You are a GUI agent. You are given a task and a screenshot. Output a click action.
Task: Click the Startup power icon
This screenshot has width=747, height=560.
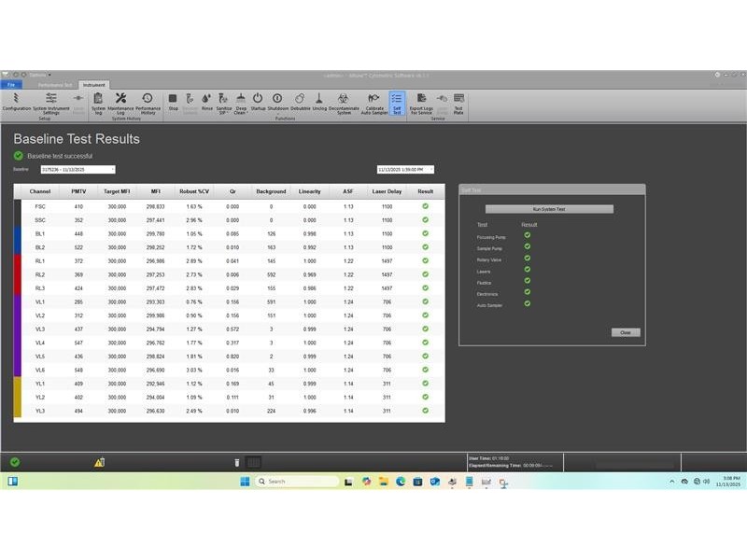(x=258, y=101)
